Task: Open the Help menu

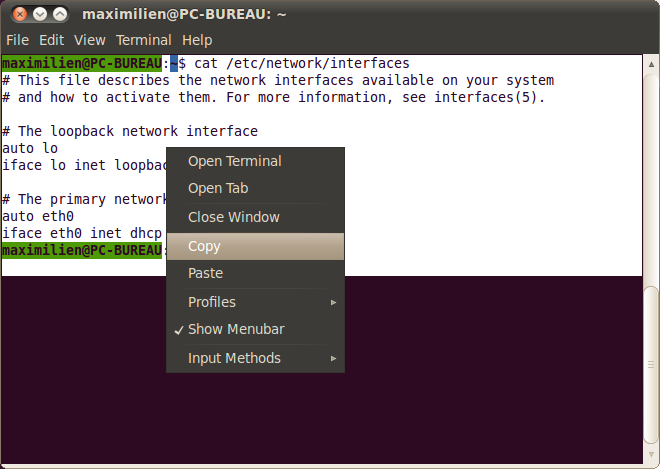Action: click(x=197, y=40)
